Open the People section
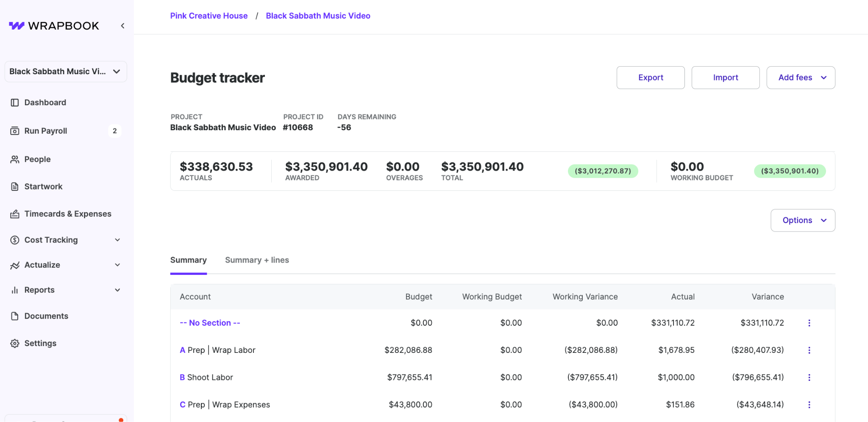The image size is (868, 422). coord(37,159)
